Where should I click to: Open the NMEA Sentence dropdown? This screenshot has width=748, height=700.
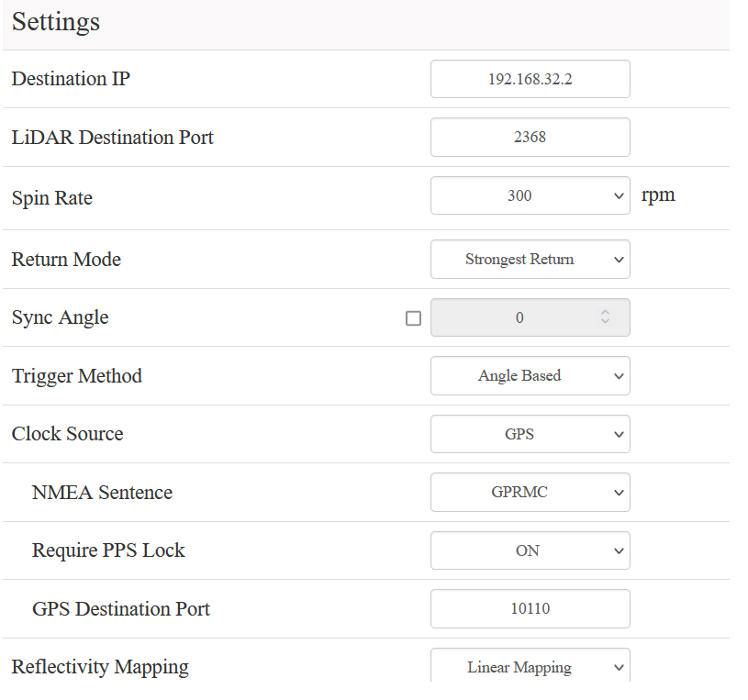tap(530, 492)
